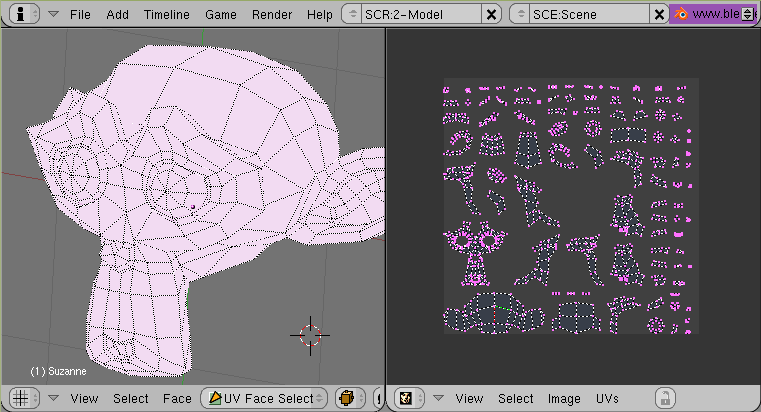Click the SCE:Scene name field
The image size is (761, 412).
[589, 14]
